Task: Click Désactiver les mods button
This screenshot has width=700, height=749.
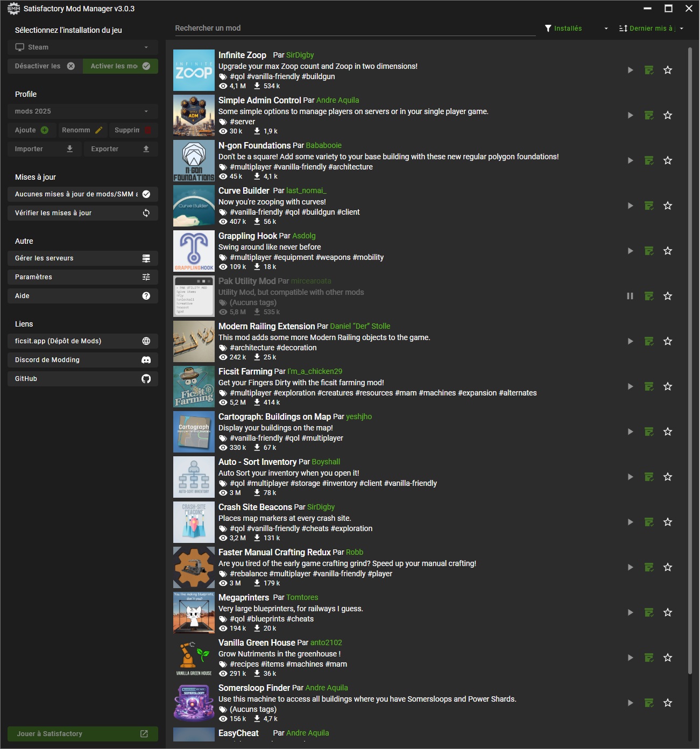Action: [45, 66]
